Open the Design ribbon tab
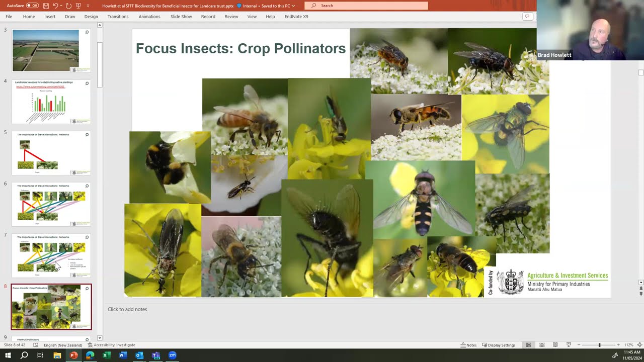The width and height of the screenshot is (644, 362). pyautogui.click(x=91, y=17)
